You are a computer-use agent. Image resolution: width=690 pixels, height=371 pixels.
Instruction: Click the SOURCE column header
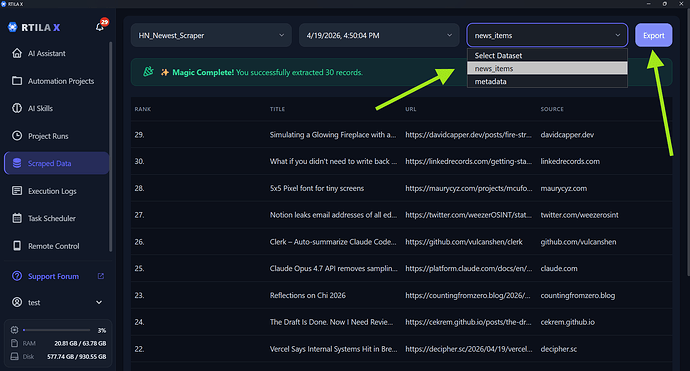pyautogui.click(x=552, y=109)
